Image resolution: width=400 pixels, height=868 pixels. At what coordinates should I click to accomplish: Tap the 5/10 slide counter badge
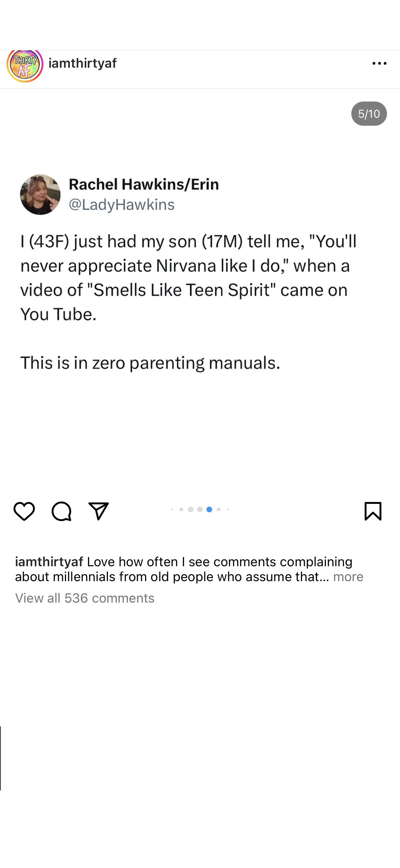369,114
